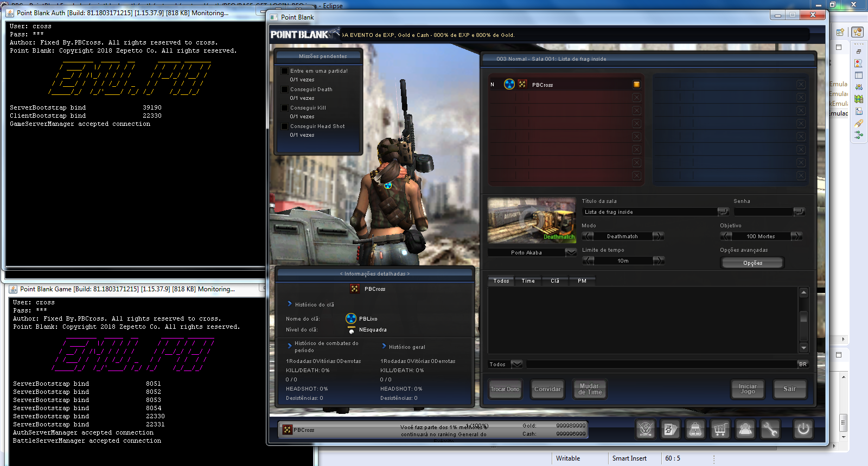This screenshot has width=868, height=466.
Task: Click PBCross rank icon in red team slot
Action: 522,84
